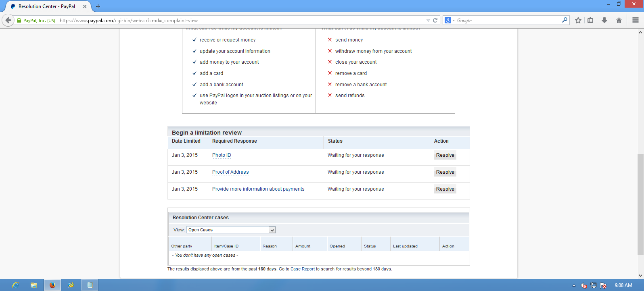
Task: Open the Provide more information about payments link
Action: (258, 189)
